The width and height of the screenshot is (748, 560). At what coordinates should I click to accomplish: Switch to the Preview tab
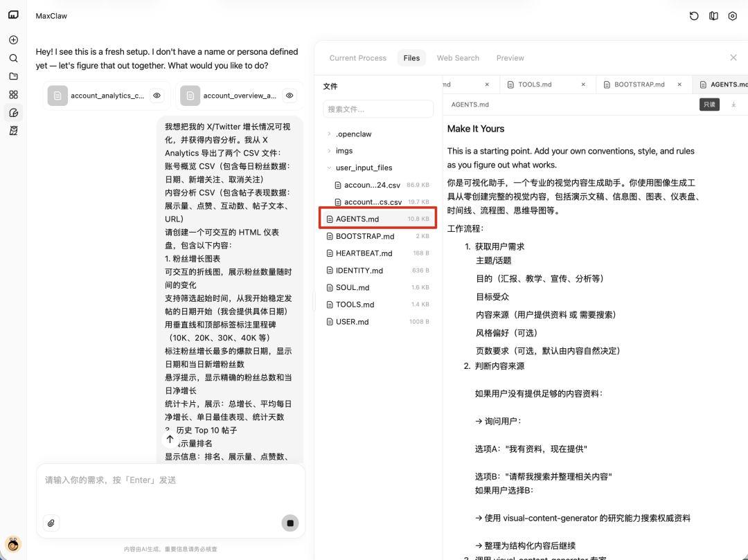tap(510, 58)
